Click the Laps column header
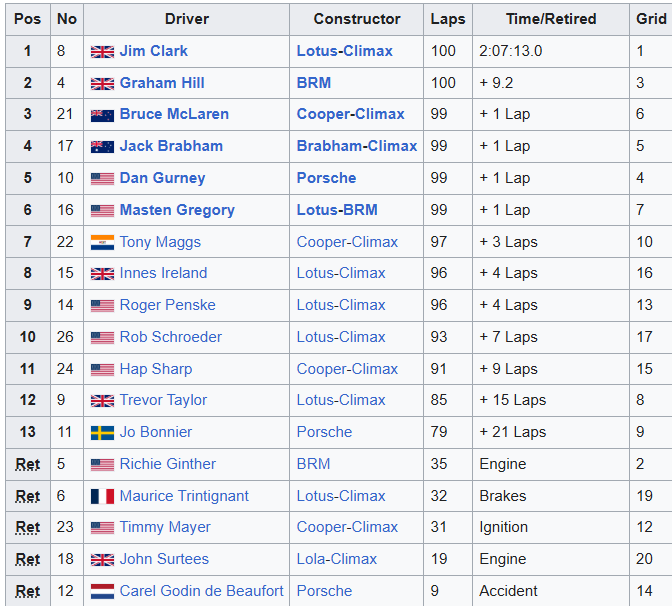Viewport: 672px width, 606px height. (448, 19)
